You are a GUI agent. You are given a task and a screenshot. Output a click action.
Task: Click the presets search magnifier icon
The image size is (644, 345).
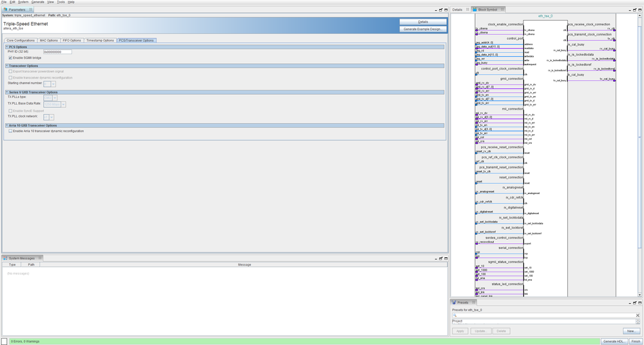[x=454, y=315]
